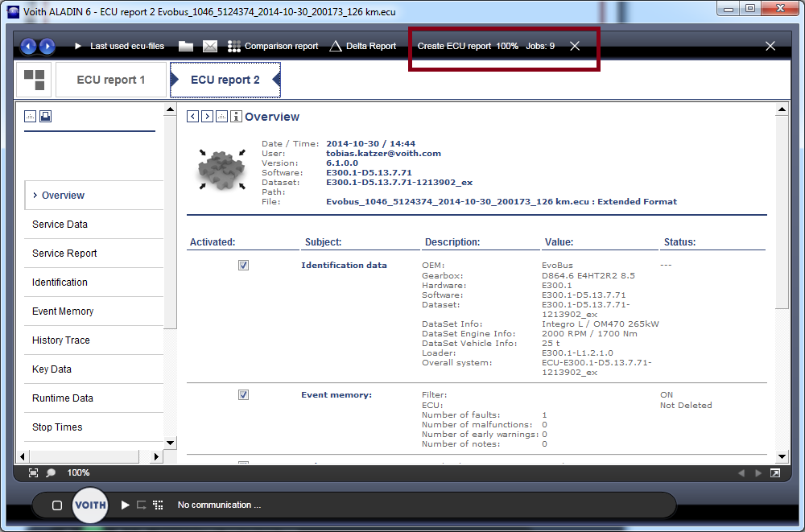Click the sidebar horizontal scroll right arrow
This screenshot has width=805, height=532.
click(x=157, y=456)
